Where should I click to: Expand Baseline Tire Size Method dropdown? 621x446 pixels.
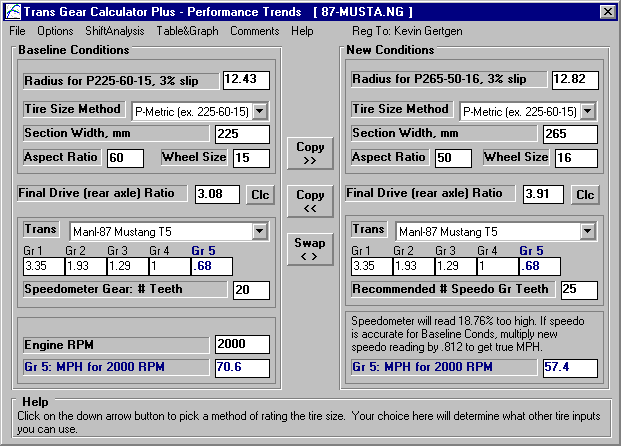(260, 111)
